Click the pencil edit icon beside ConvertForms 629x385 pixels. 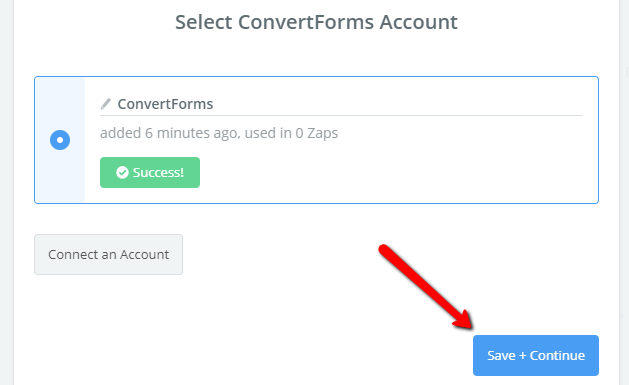point(106,104)
